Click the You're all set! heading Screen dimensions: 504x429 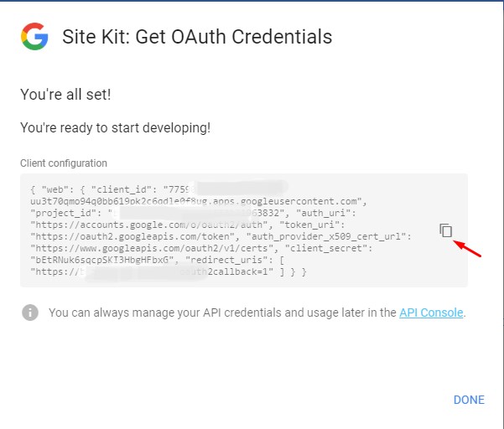(x=65, y=95)
